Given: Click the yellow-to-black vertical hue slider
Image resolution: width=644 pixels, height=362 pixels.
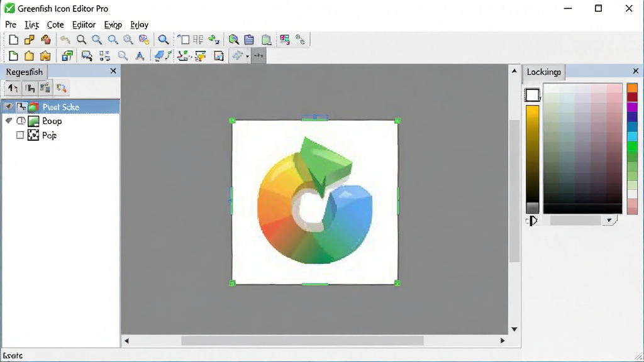Looking at the screenshot, I should pyautogui.click(x=532, y=159).
